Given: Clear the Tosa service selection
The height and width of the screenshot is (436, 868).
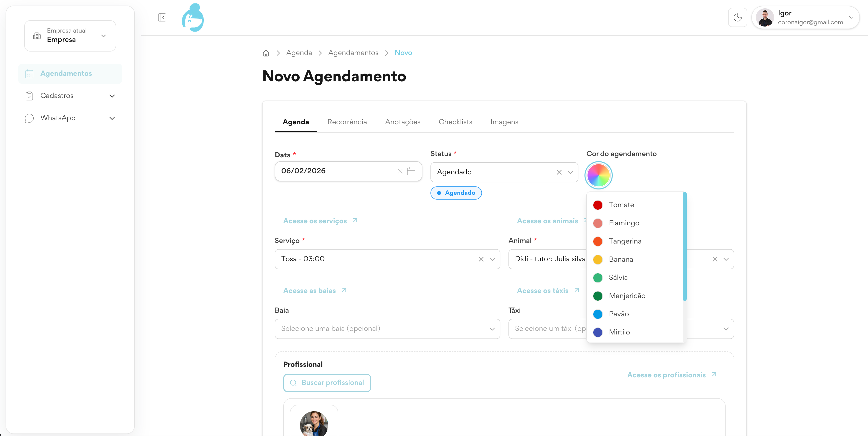Looking at the screenshot, I should 481,259.
